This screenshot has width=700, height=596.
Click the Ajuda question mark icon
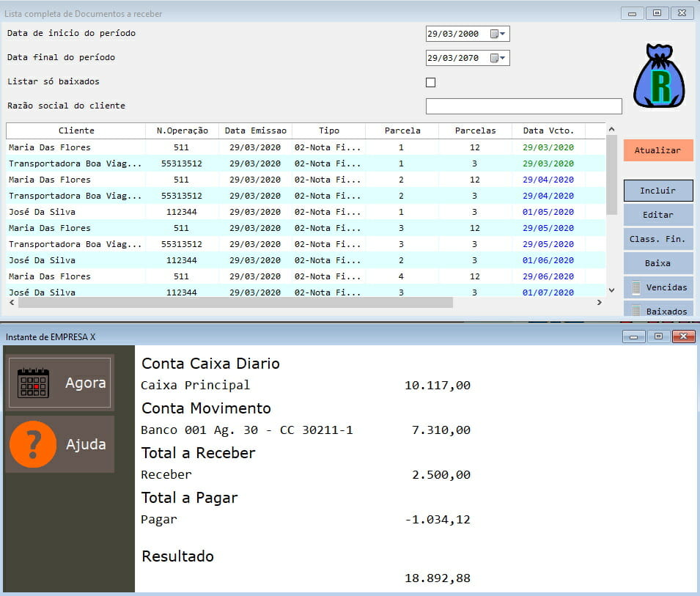tap(33, 444)
